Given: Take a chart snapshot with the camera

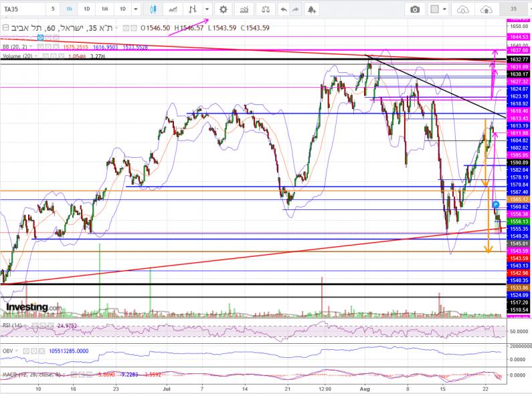Looking at the screenshot, I should tap(416, 9).
